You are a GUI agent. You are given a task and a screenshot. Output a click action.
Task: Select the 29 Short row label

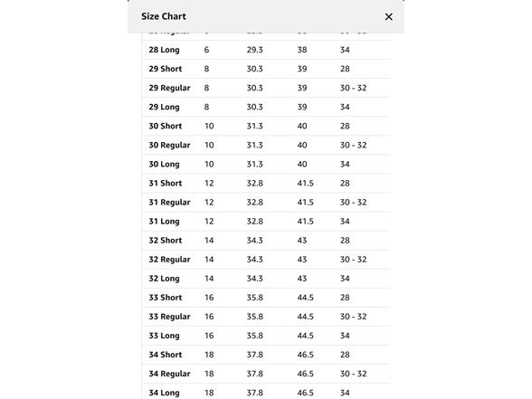tap(166, 69)
